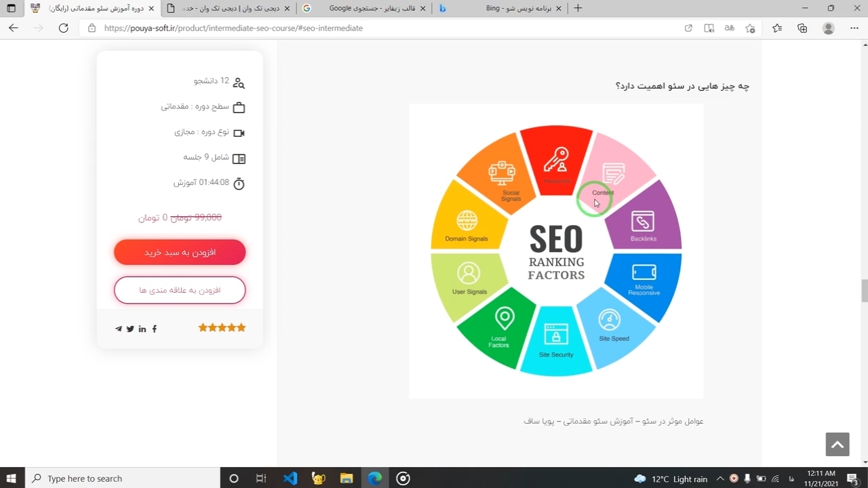
Task: Open the Favorites list
Action: pos(777,28)
